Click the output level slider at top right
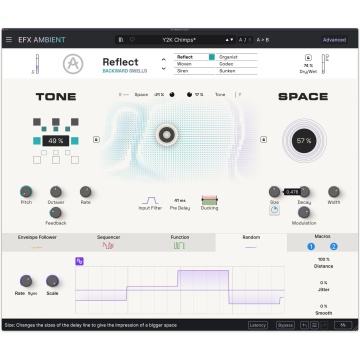The width and height of the screenshot is (360, 360). coord(324,64)
